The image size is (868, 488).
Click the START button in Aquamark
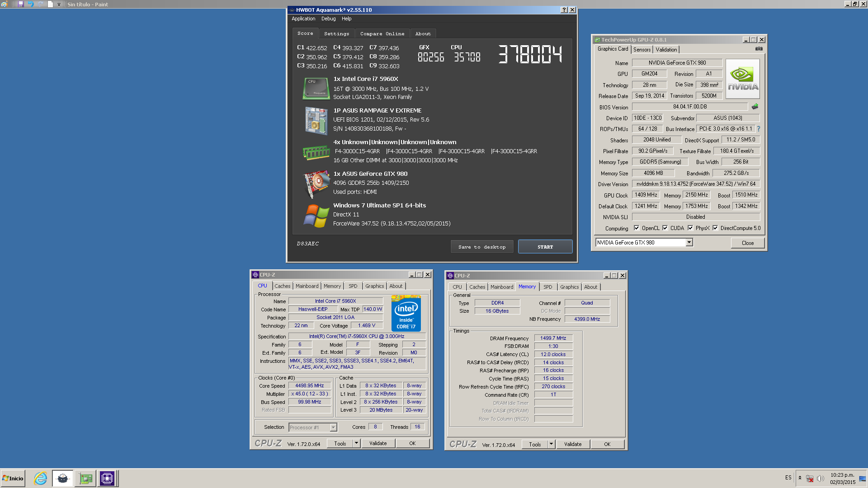pyautogui.click(x=545, y=247)
